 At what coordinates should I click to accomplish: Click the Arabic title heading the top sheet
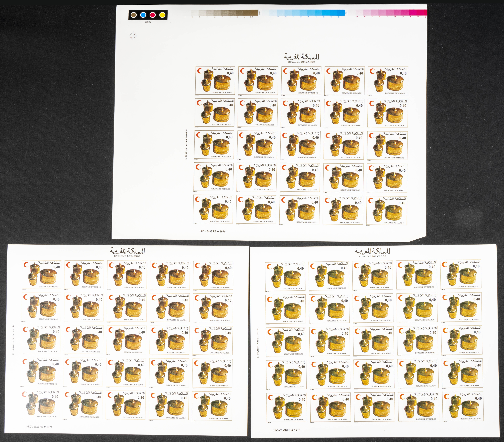301,57
